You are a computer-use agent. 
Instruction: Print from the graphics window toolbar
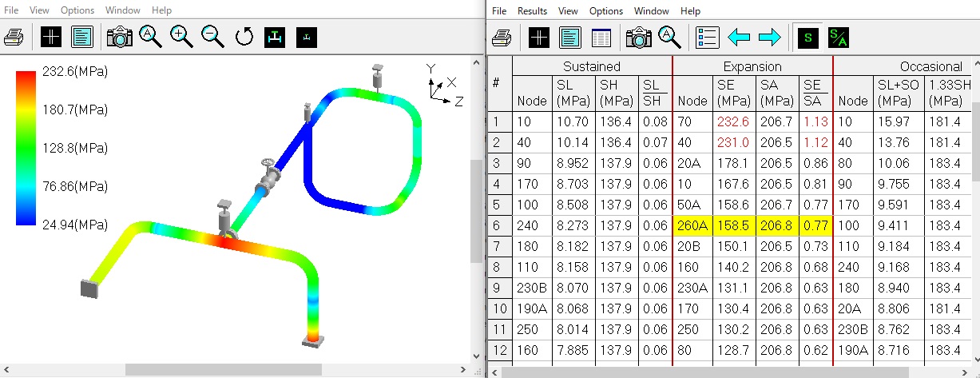pyautogui.click(x=14, y=37)
